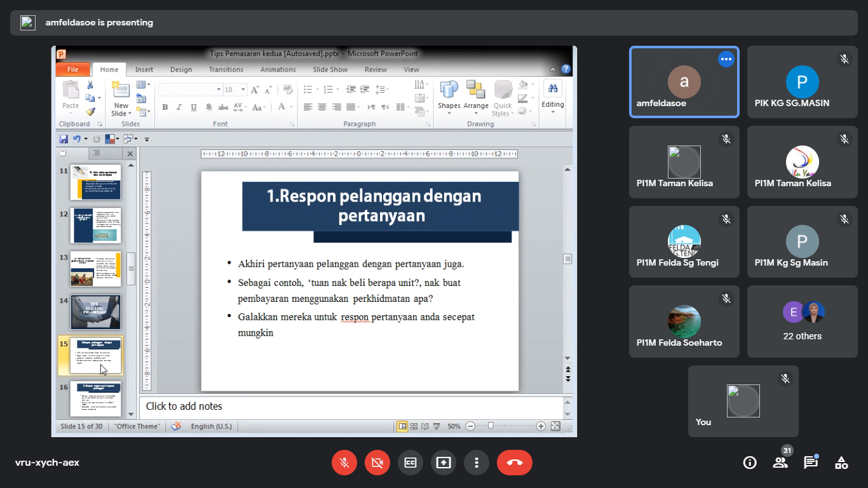The height and width of the screenshot is (488, 868).
Task: Open the 22 others participant tile
Action: (x=803, y=322)
